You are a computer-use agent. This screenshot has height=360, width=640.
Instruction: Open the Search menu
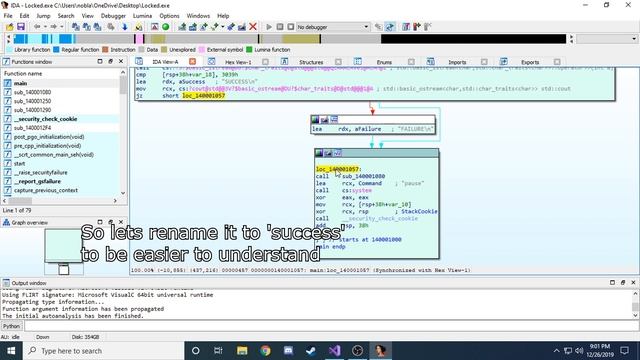tap(66, 16)
